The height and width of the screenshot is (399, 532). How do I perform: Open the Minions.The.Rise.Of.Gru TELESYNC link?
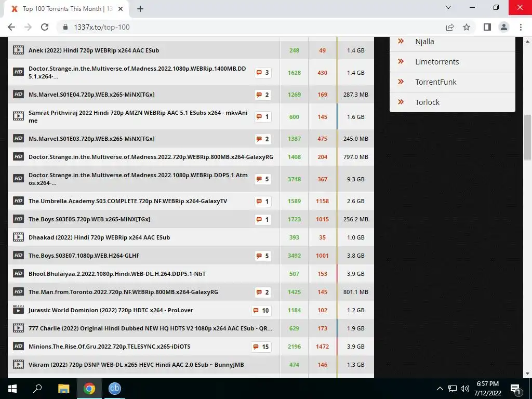[x=110, y=347]
